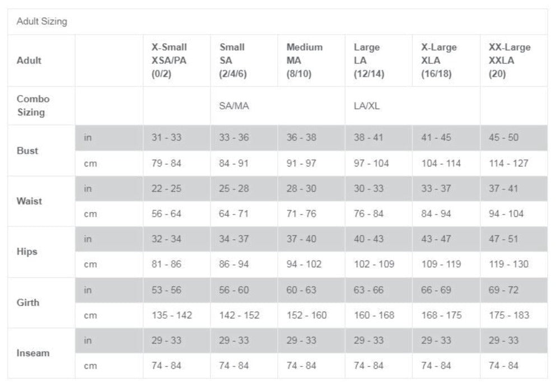Click the Large LA (12/14) header
Screen dimensions: 560x392
(x=368, y=60)
